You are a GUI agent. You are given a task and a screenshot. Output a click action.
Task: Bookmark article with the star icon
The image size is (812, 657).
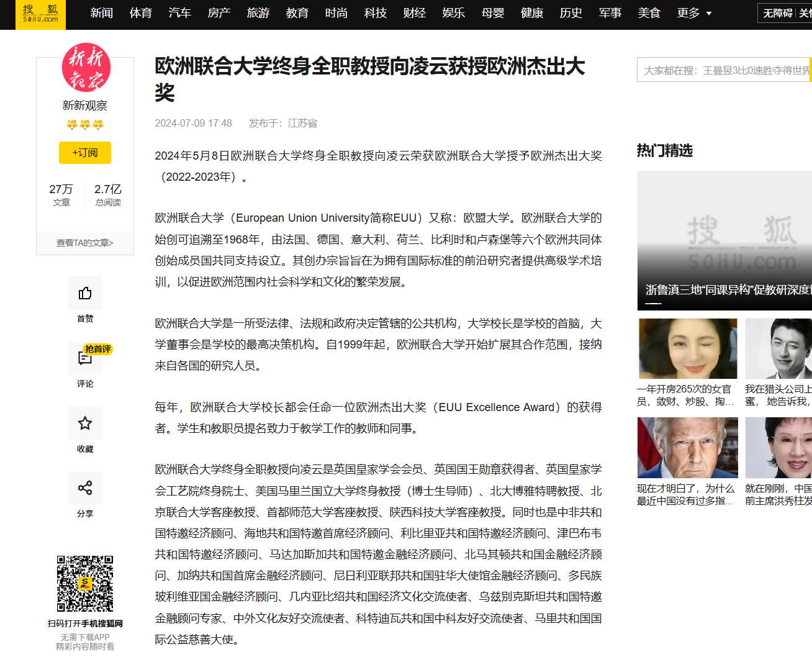[x=85, y=424]
